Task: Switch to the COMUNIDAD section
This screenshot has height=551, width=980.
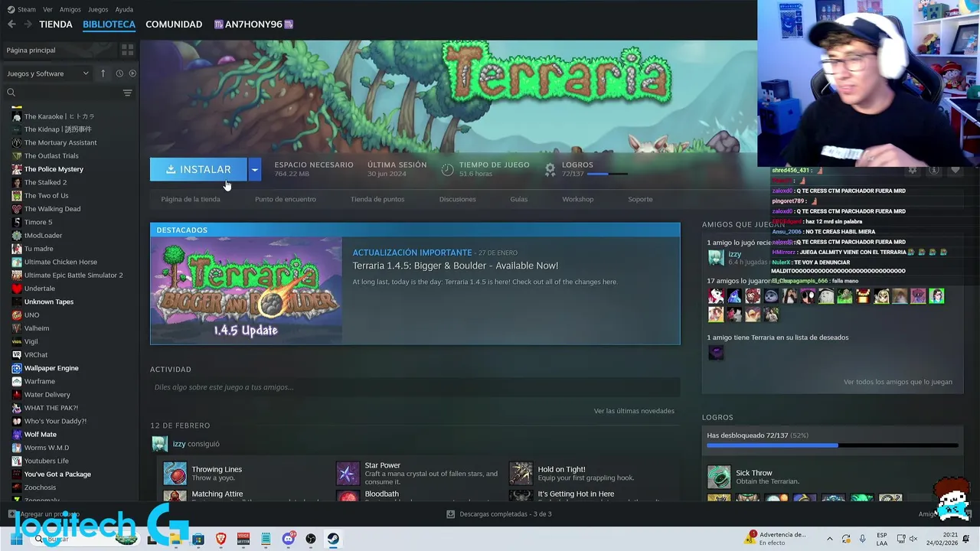Action: [x=174, y=24]
